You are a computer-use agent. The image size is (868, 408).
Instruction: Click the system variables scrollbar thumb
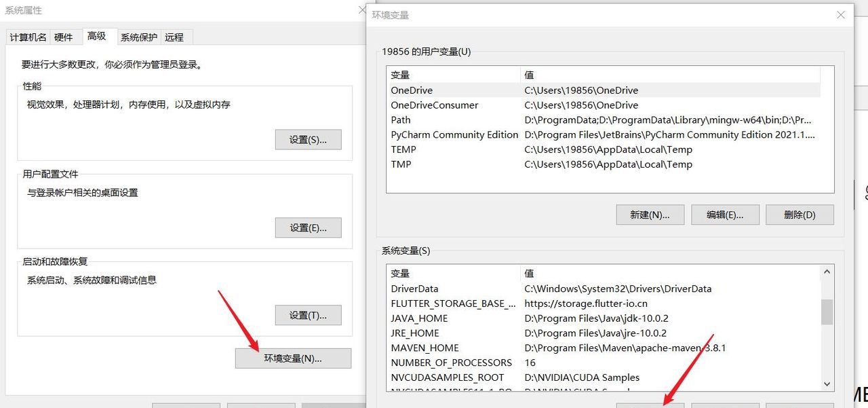(x=827, y=312)
